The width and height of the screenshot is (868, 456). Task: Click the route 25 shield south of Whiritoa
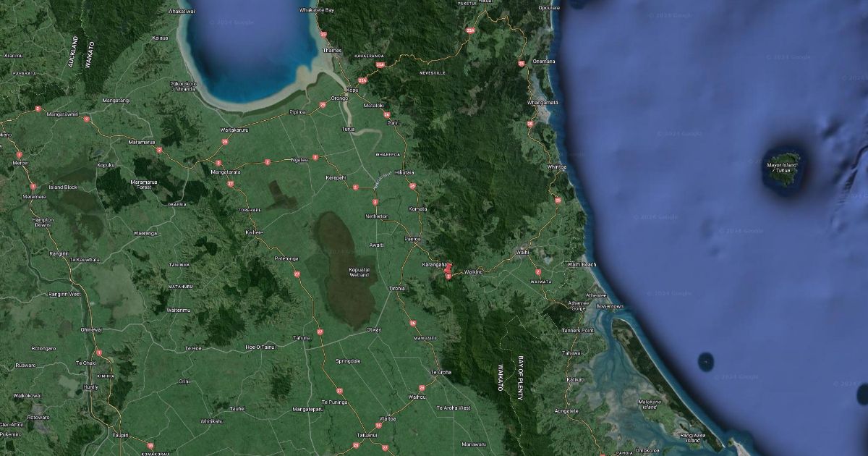[x=558, y=200]
